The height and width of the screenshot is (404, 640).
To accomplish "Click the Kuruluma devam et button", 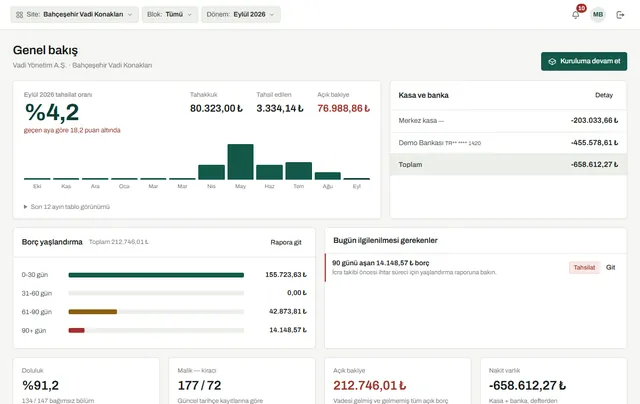I will pyautogui.click(x=584, y=61).
